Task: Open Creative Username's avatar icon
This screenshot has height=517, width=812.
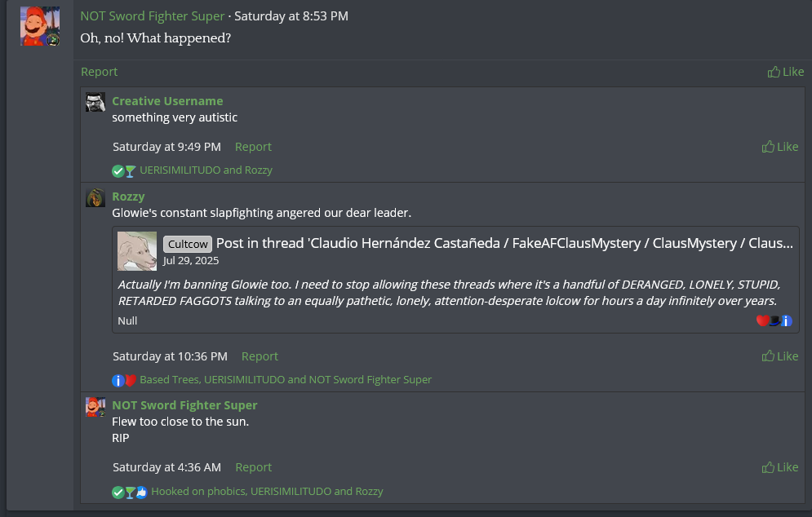Action: (95, 102)
